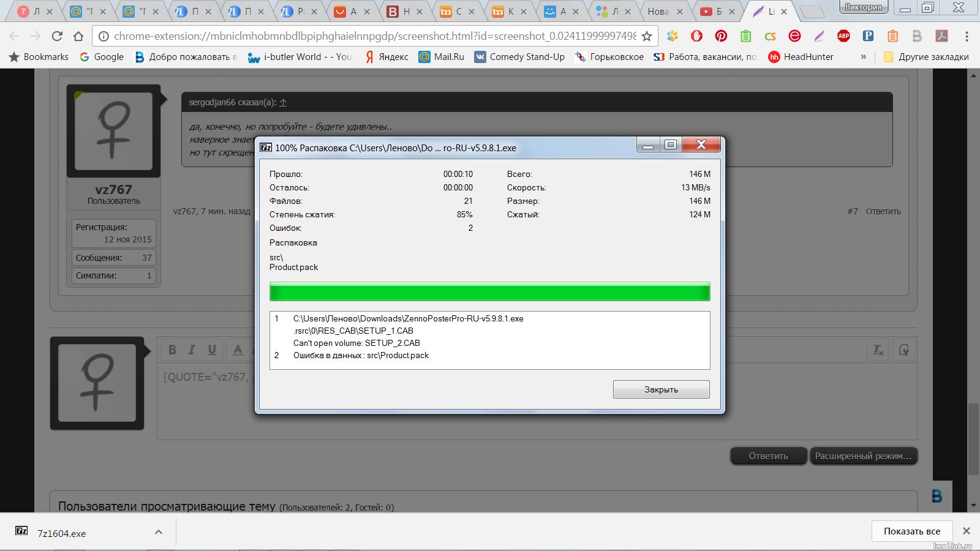Click the PDF Acrobat extension icon
This screenshot has height=551, width=980.
coord(941,36)
